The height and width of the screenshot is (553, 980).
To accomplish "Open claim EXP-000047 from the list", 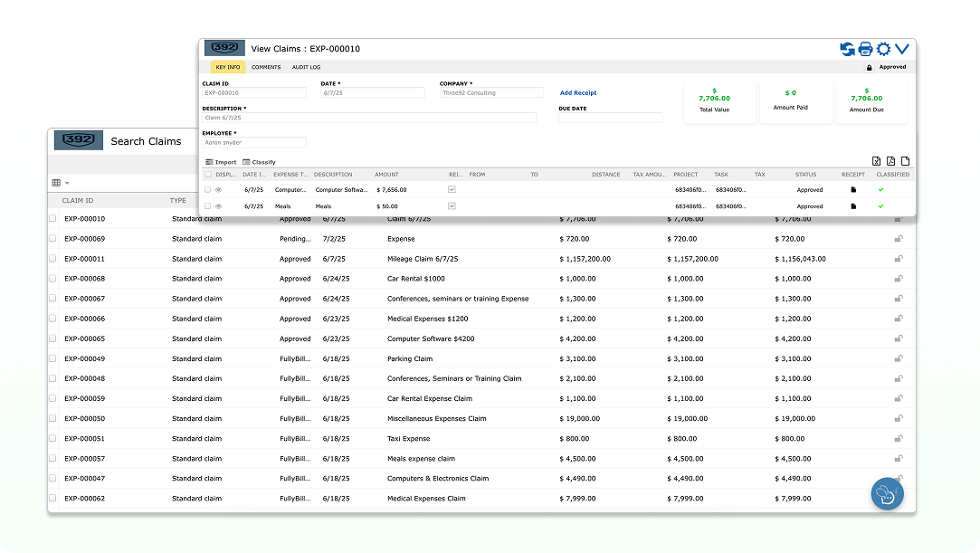I will [84, 479].
